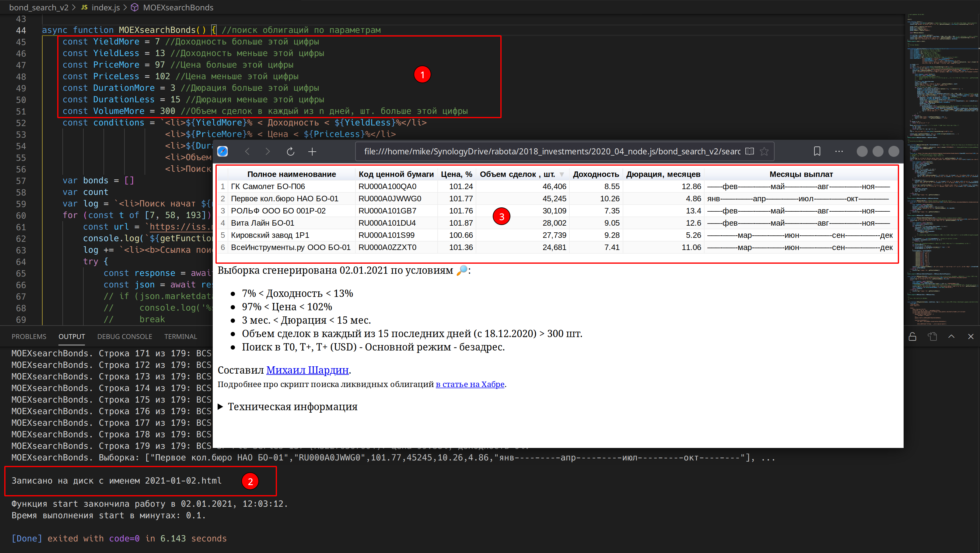Viewport: 980px width, 553px height.
Task: Click the bond_search_v2 breadcrumb folder
Action: [x=39, y=8]
